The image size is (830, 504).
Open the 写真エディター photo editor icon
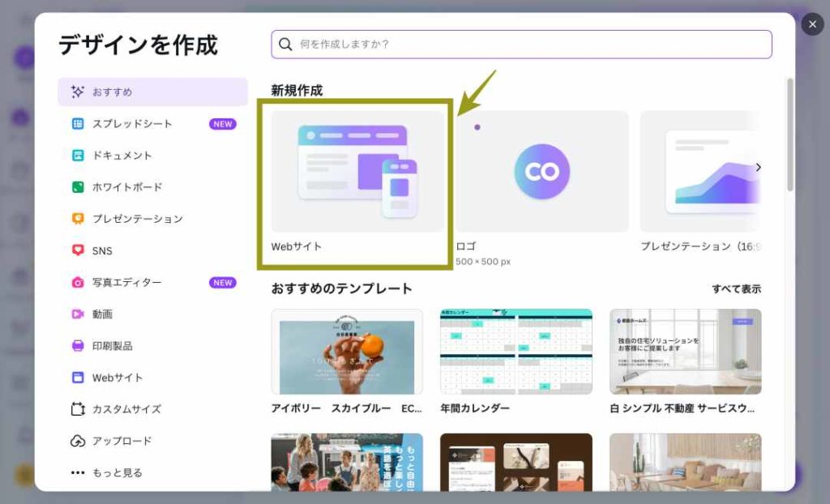pyautogui.click(x=78, y=283)
